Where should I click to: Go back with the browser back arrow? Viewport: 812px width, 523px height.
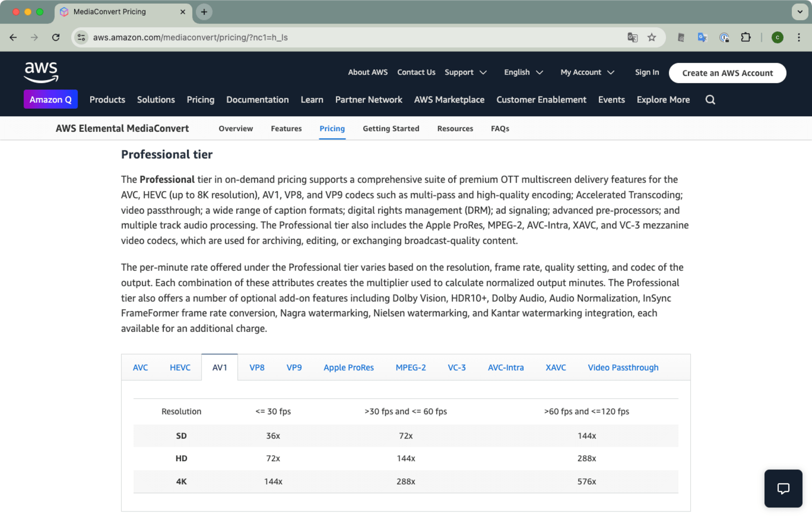(13, 37)
